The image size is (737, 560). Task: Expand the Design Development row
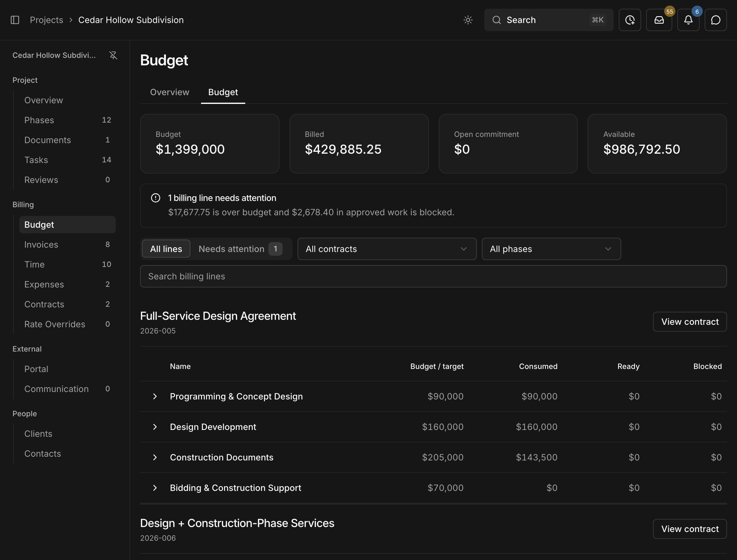(155, 427)
